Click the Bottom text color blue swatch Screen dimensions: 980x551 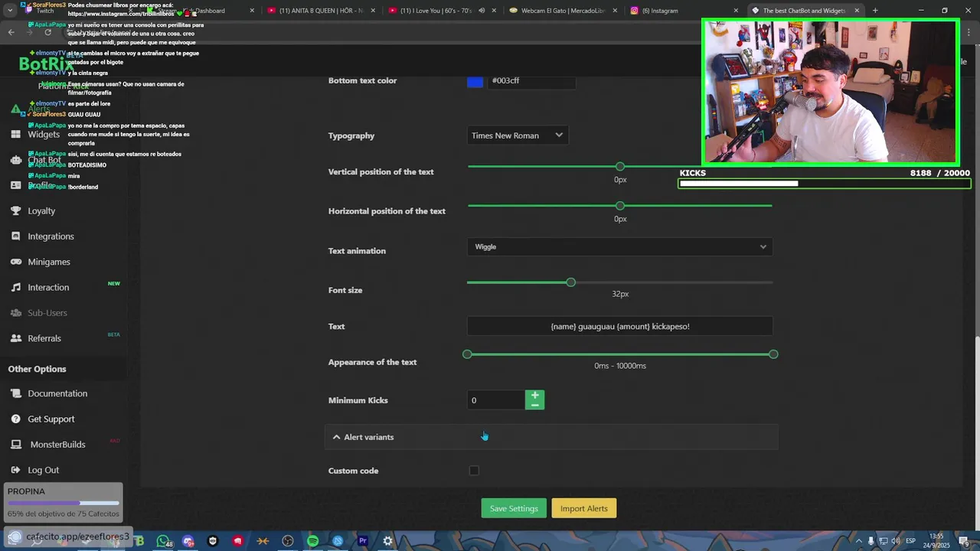pos(475,80)
